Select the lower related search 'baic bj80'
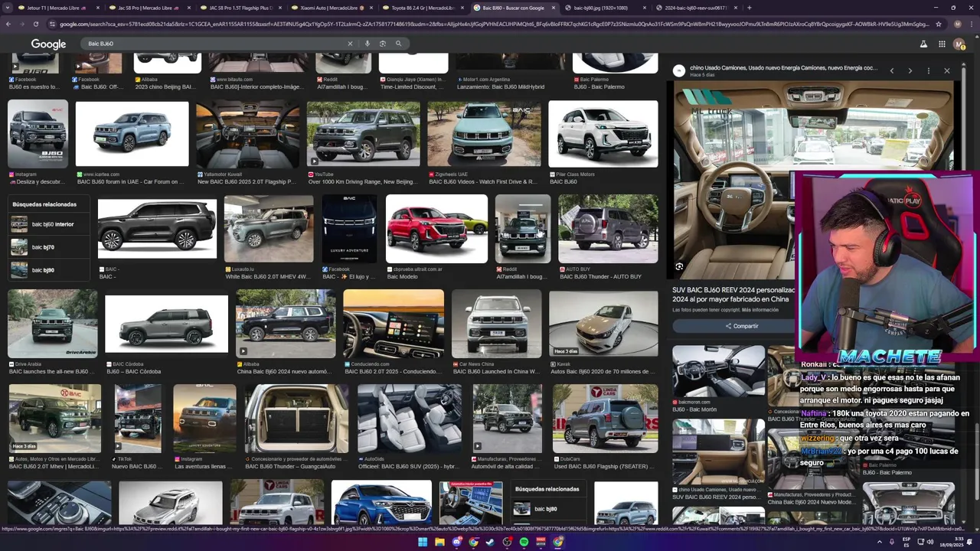 (547, 509)
